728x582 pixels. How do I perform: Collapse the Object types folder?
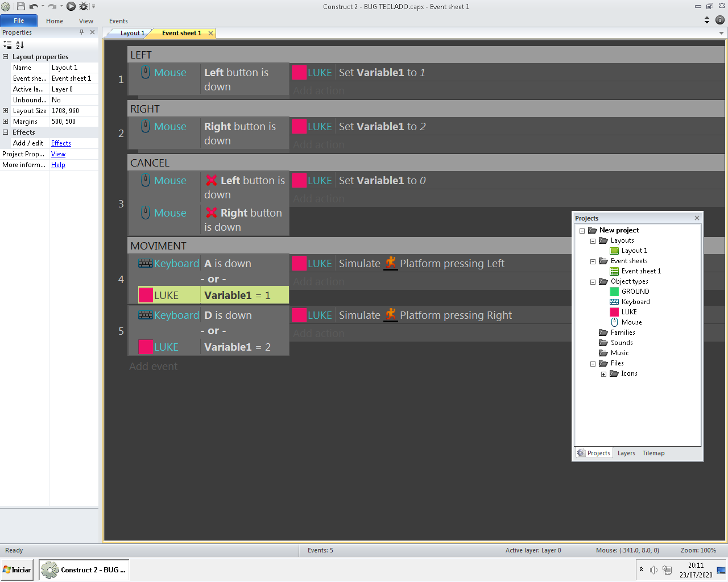(593, 282)
